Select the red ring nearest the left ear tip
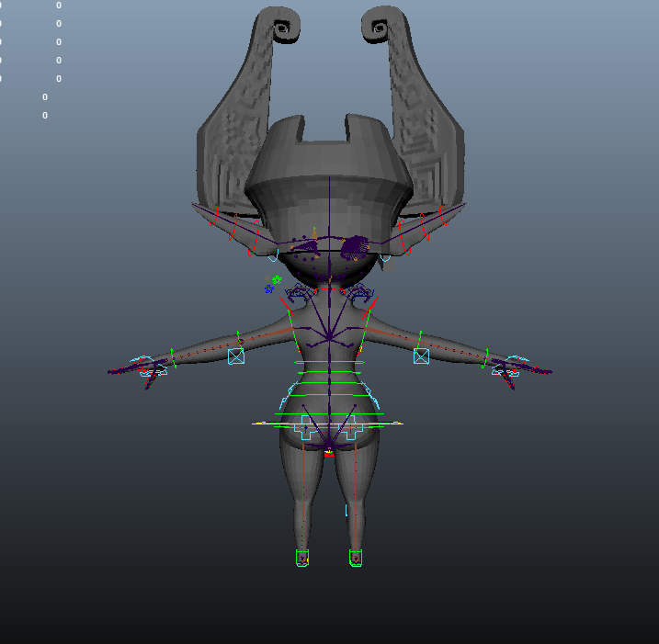Screen dimensions: 659x644 click(214, 216)
